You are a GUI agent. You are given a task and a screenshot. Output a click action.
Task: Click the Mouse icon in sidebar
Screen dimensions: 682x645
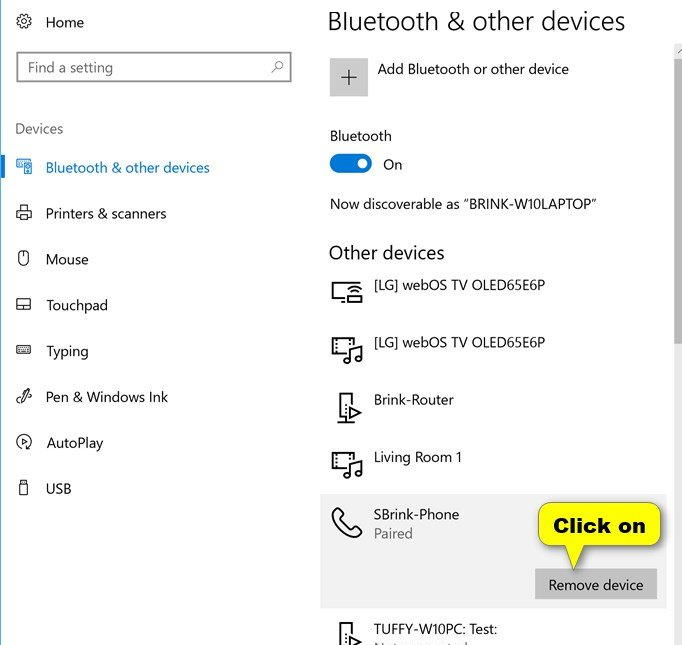coord(23,258)
